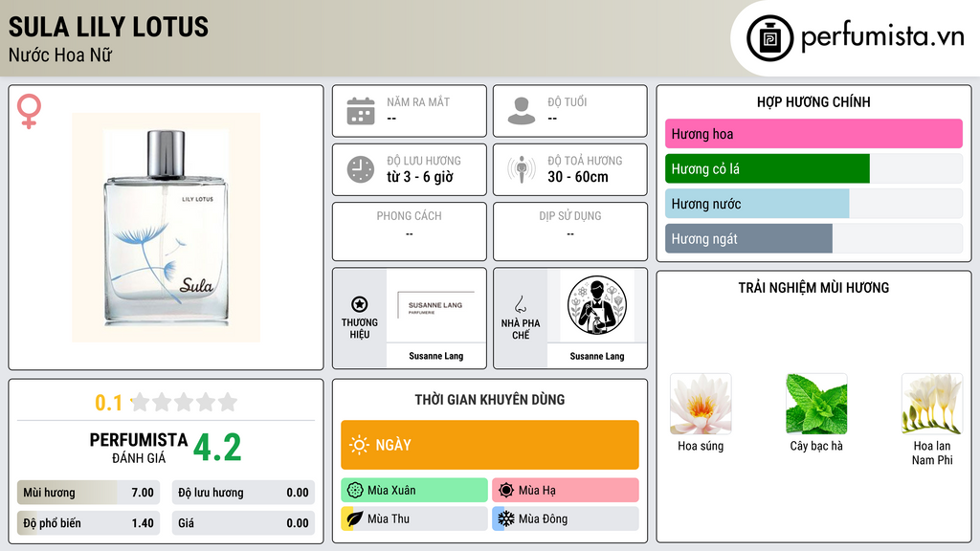Viewport: 980px width, 551px height.
Task: Click the snowflake icon beside Mùa Đông
Action: 506,518
